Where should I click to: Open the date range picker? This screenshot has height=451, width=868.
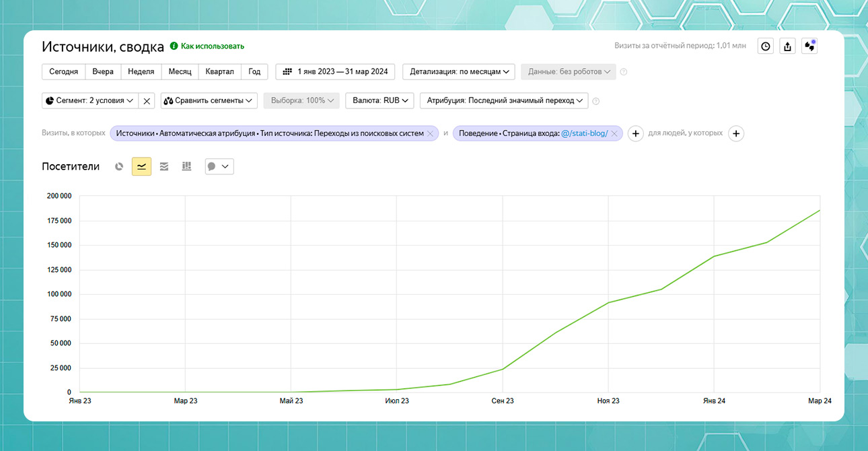click(x=335, y=71)
